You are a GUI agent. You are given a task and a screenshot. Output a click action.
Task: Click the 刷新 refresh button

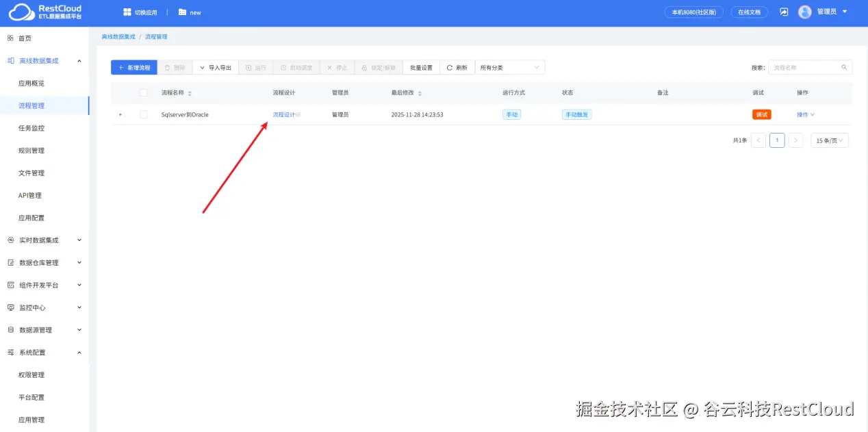[457, 67]
